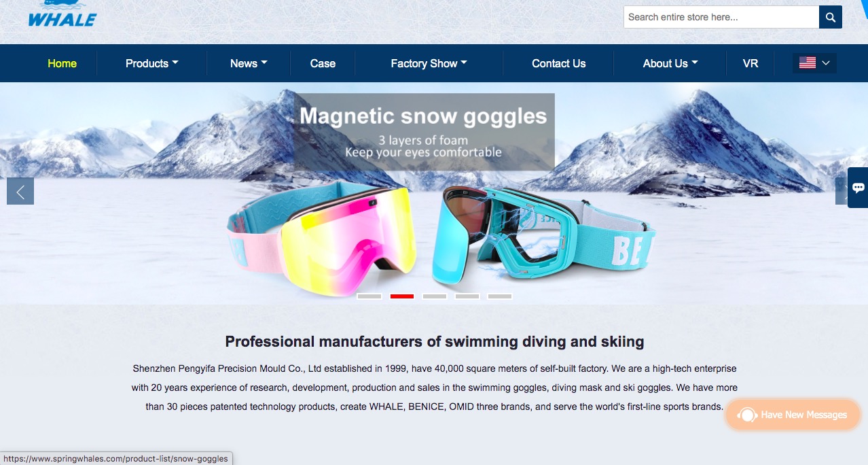The image size is (868, 465).
Task: Select the third carousel indicator
Action: (x=435, y=296)
